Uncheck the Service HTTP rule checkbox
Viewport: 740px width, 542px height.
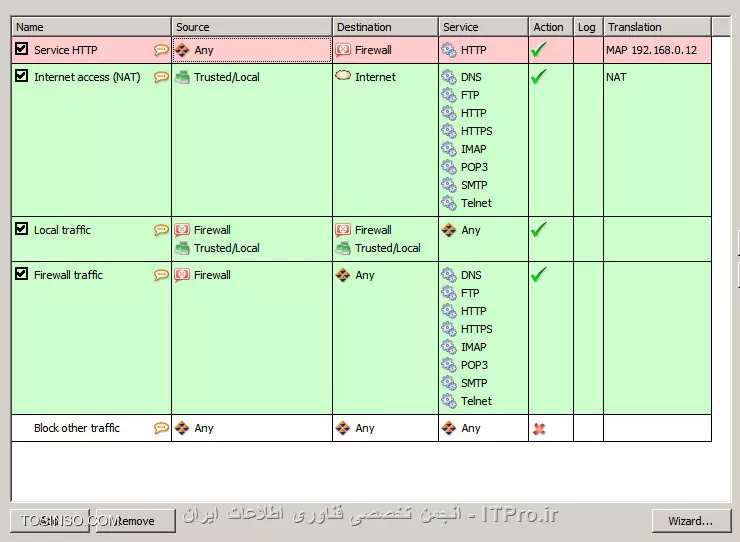[x=21, y=49]
